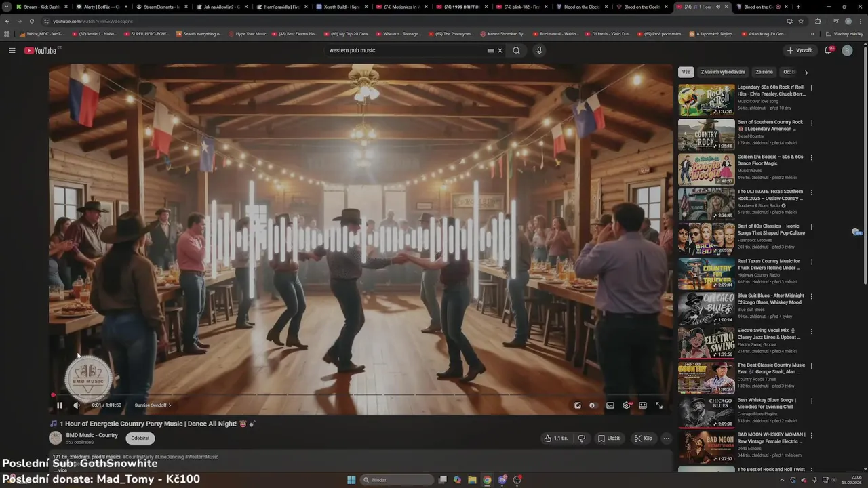Enter fullscreen mode
The width and height of the screenshot is (868, 488).
point(658,405)
